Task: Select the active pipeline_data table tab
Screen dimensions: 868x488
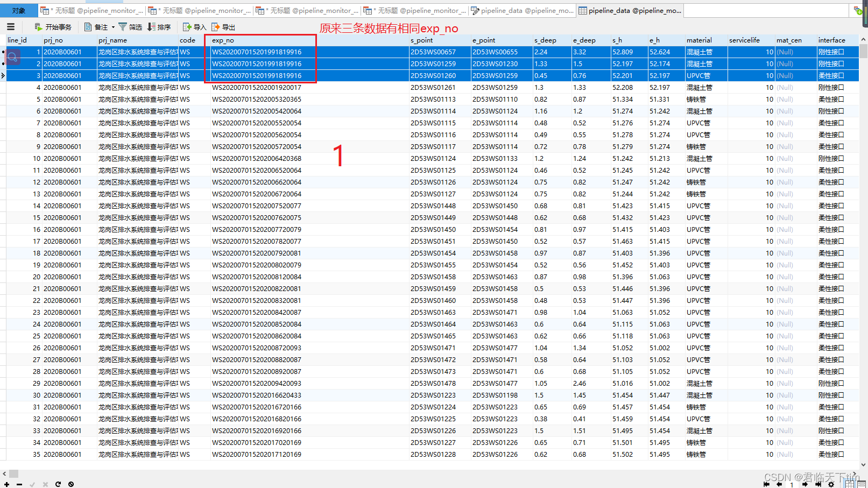Action: point(630,10)
